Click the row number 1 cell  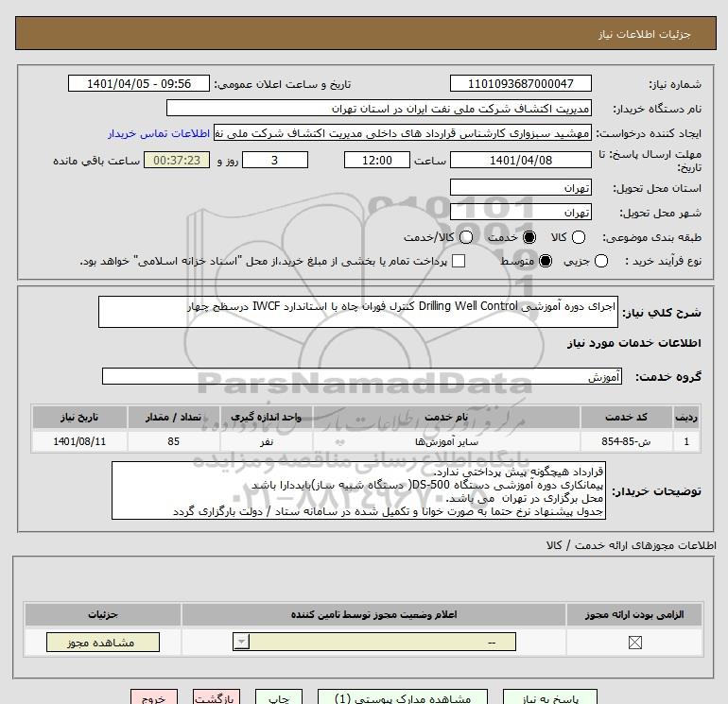[686, 441]
